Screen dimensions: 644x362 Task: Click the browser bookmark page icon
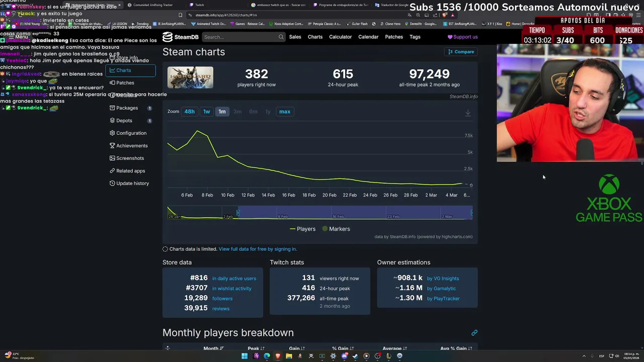coord(180,15)
